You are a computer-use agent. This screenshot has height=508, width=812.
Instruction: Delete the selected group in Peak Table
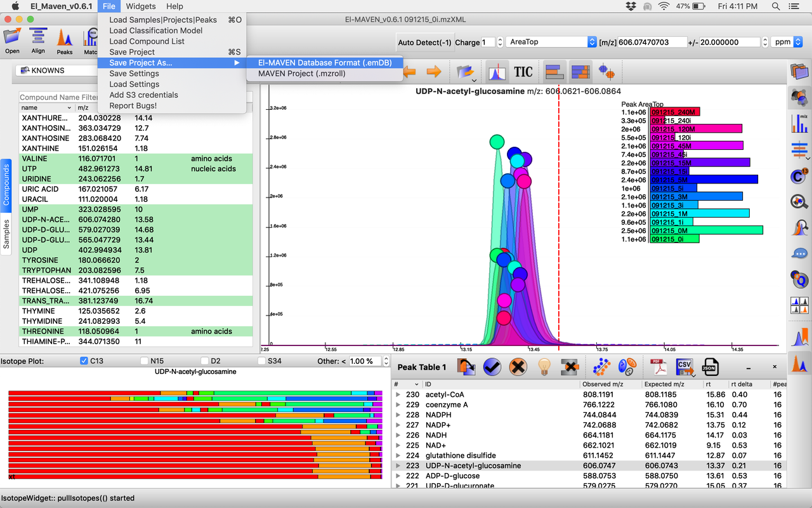pos(570,366)
